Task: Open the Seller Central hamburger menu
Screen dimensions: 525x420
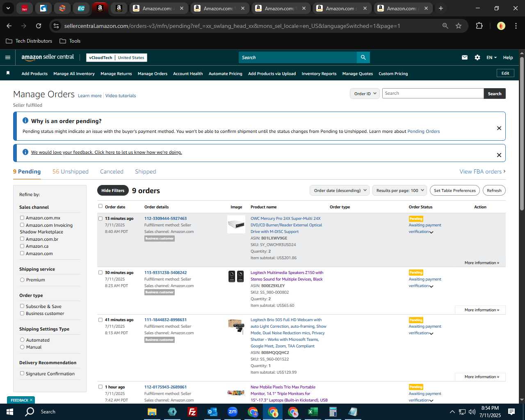Action: [7, 57]
